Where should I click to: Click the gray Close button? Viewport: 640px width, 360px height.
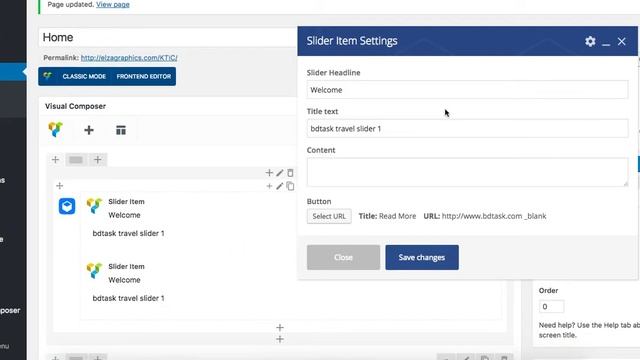[x=343, y=257]
